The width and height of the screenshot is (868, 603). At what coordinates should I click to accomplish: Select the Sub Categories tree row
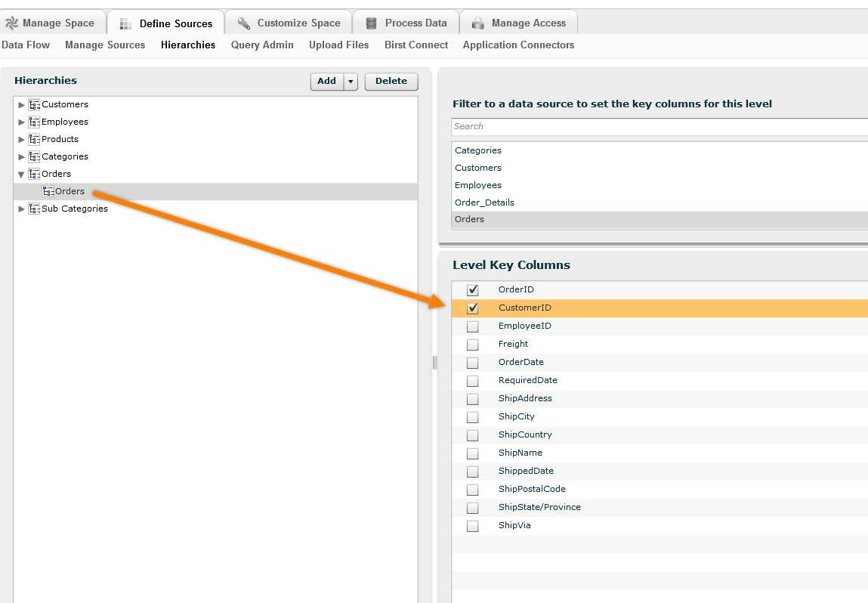click(216, 209)
